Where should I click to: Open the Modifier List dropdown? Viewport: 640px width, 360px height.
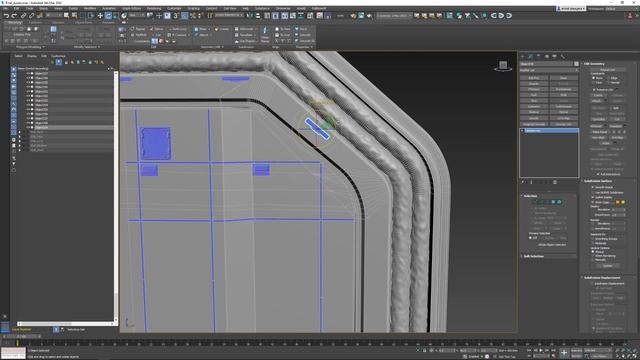(549, 70)
